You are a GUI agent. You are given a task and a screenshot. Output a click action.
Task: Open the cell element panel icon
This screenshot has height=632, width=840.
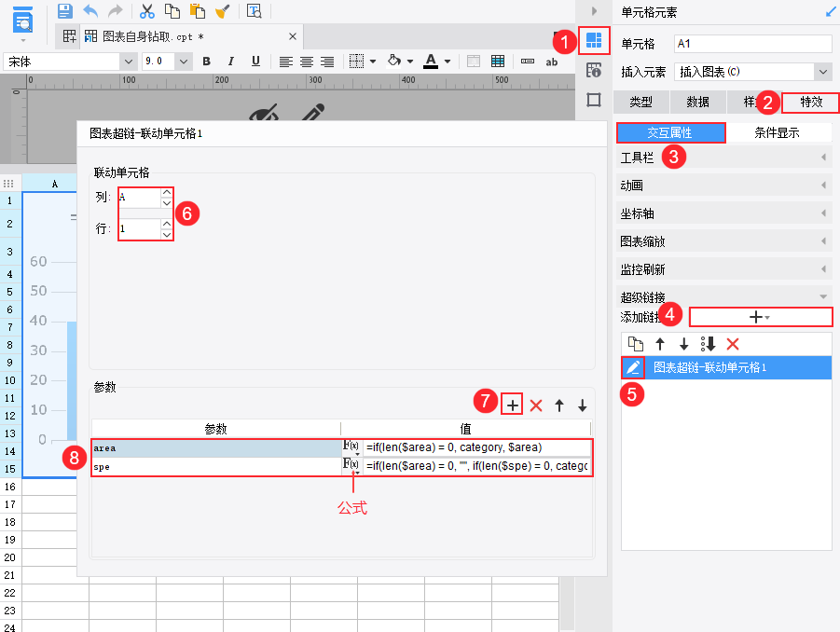tap(594, 40)
